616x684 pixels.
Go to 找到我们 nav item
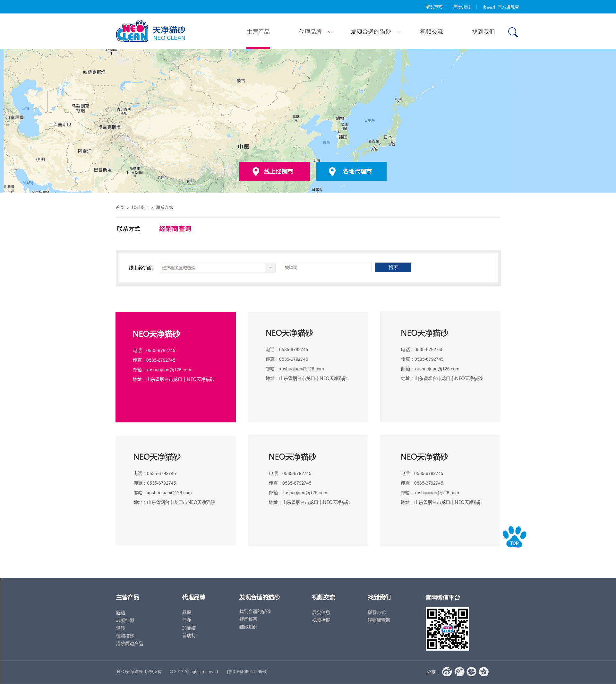[483, 32]
